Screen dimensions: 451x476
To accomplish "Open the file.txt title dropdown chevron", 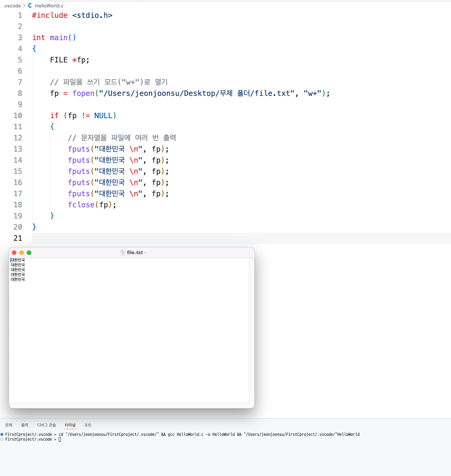I will pyautogui.click(x=146, y=253).
